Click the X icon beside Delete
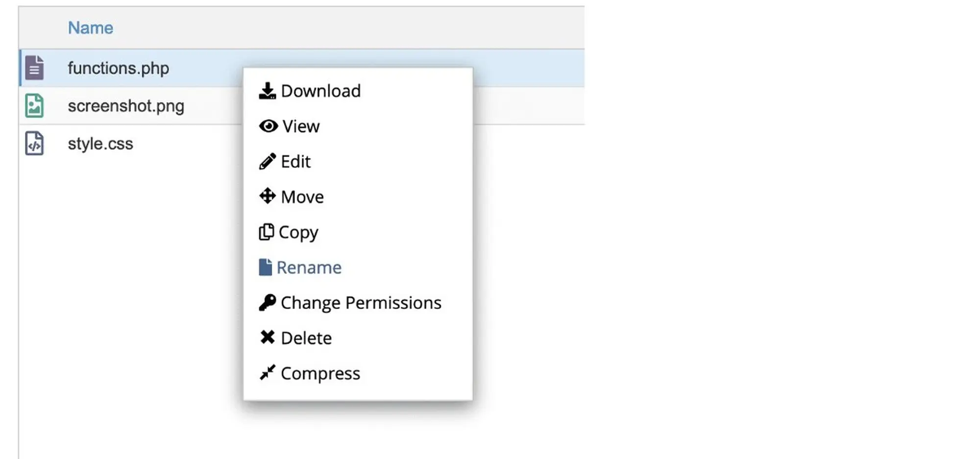This screenshot has width=980, height=459. click(267, 338)
